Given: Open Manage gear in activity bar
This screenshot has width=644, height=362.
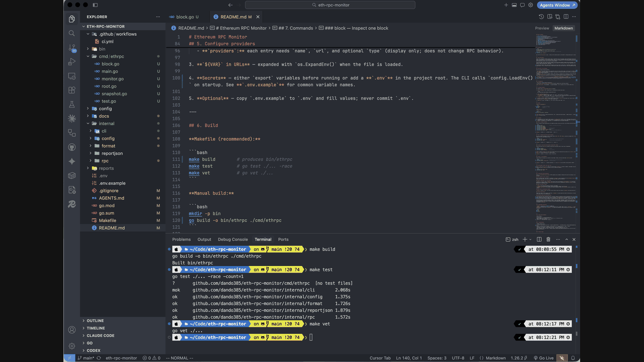Looking at the screenshot, I should [x=72, y=346].
